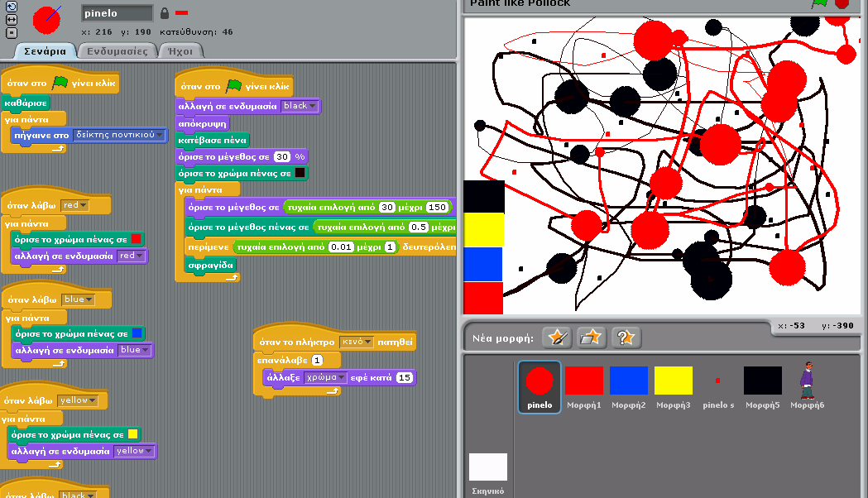This screenshot has height=498, width=868.
Task: Click the random maximum value 150
Action: pos(437,207)
